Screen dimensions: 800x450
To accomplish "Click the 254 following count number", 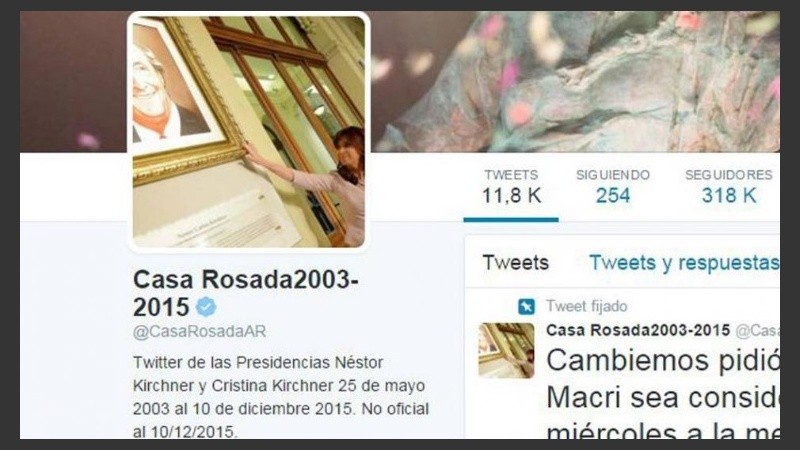I will coord(613,195).
